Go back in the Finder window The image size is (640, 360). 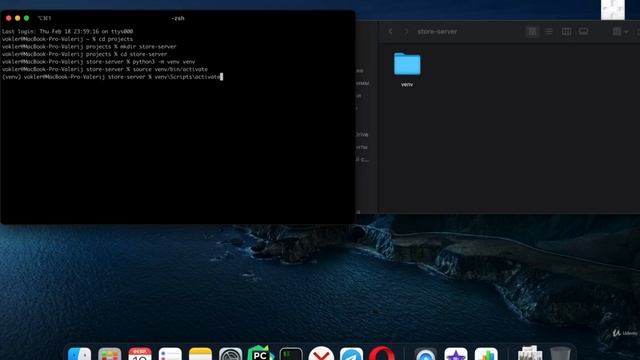point(390,31)
